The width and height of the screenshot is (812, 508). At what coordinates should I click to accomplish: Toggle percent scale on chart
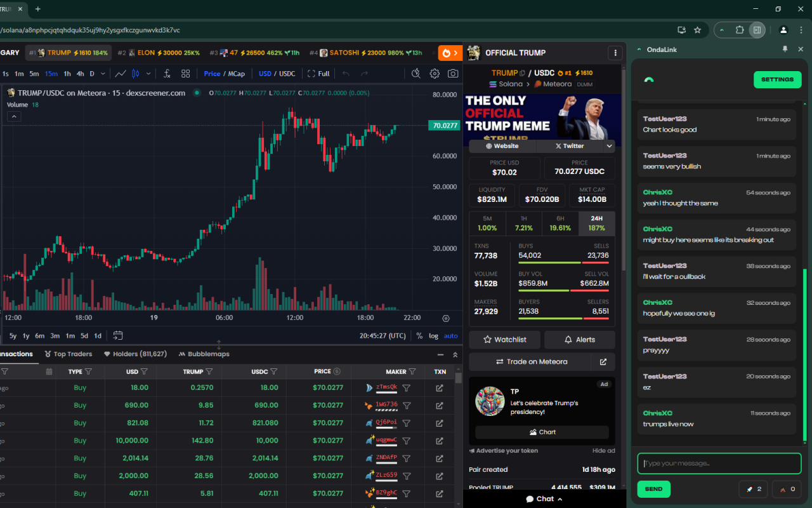[x=419, y=336]
